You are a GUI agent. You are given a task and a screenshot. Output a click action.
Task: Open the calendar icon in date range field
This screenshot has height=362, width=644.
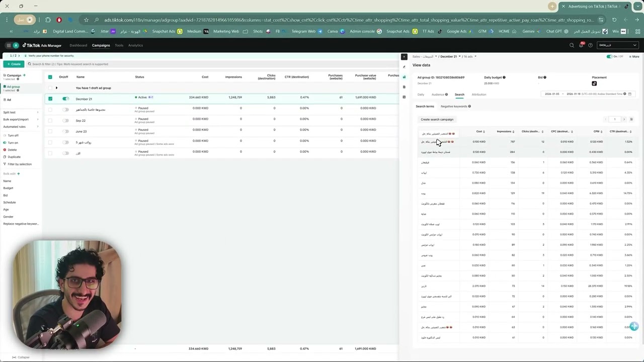(x=629, y=94)
